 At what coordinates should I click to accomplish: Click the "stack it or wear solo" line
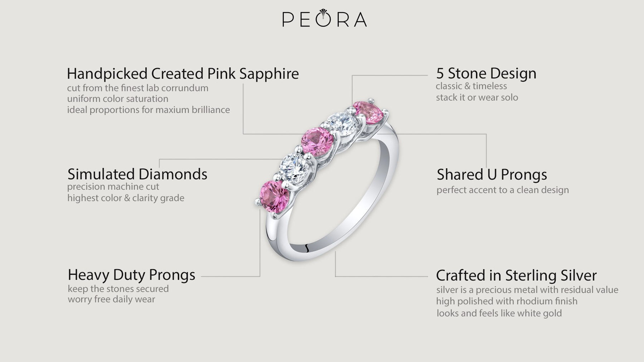(477, 97)
